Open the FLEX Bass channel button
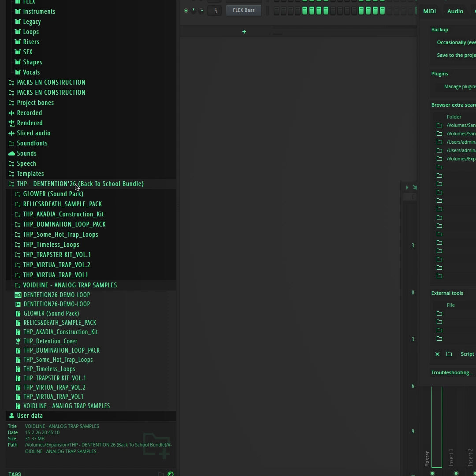This screenshot has height=476, width=476. click(x=244, y=10)
